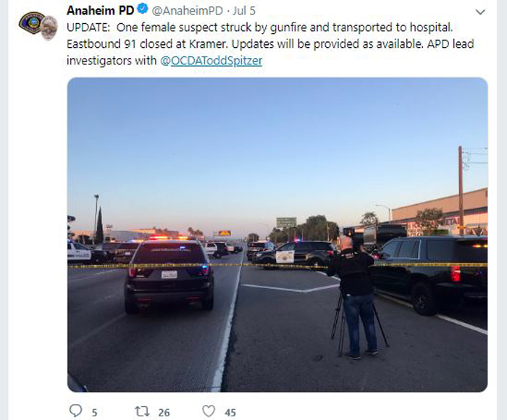Open the Jul 5 timestamp link
Screen dimensions: 507x420
point(244,11)
